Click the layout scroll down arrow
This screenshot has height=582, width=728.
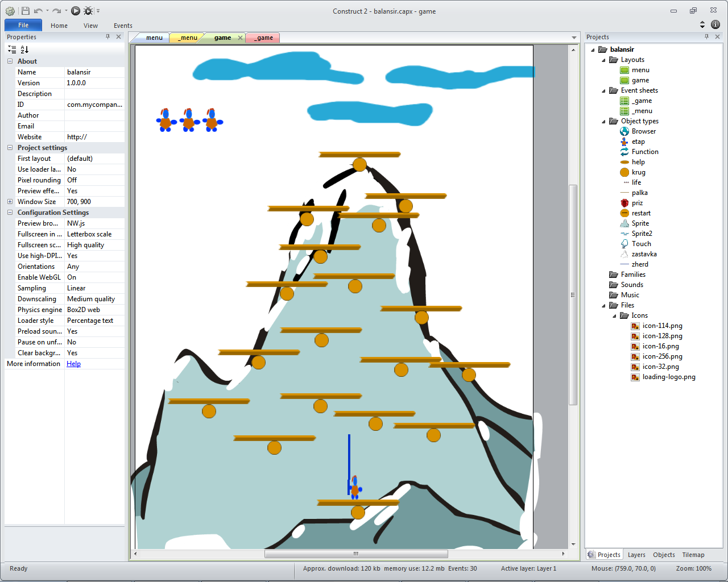point(573,544)
